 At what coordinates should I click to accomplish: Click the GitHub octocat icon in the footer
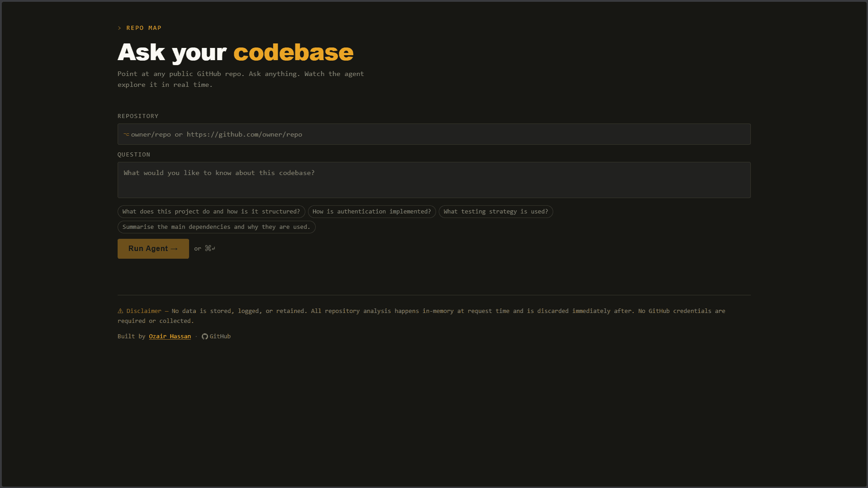coord(204,336)
